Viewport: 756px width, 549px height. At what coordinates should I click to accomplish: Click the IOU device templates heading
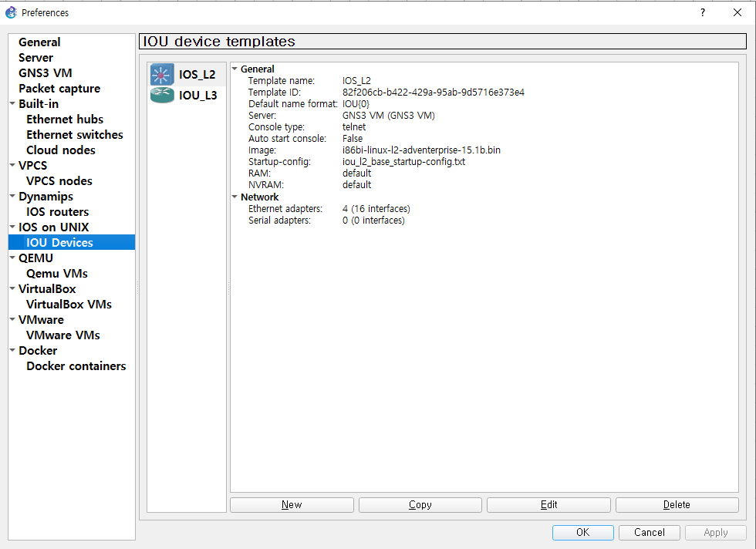[x=219, y=42]
